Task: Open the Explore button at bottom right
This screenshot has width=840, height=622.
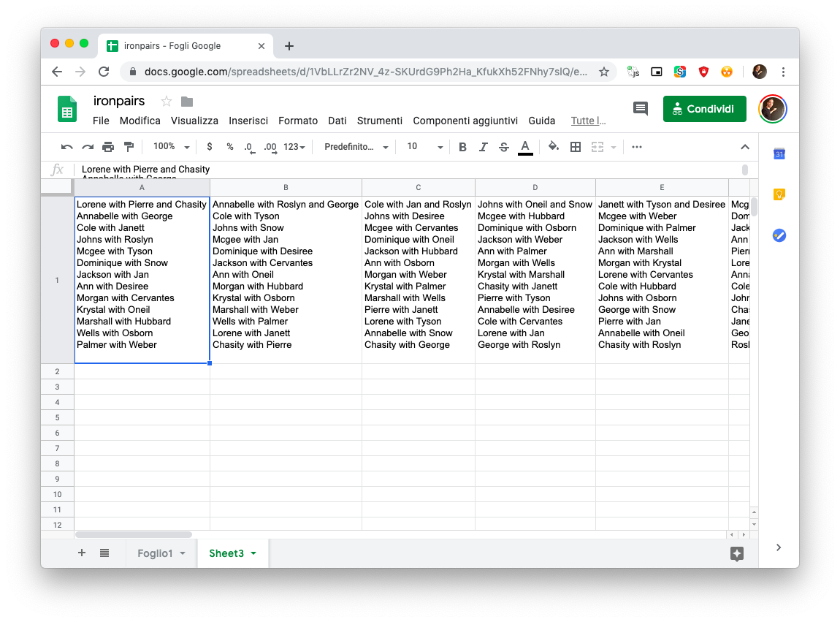Action: [736, 553]
